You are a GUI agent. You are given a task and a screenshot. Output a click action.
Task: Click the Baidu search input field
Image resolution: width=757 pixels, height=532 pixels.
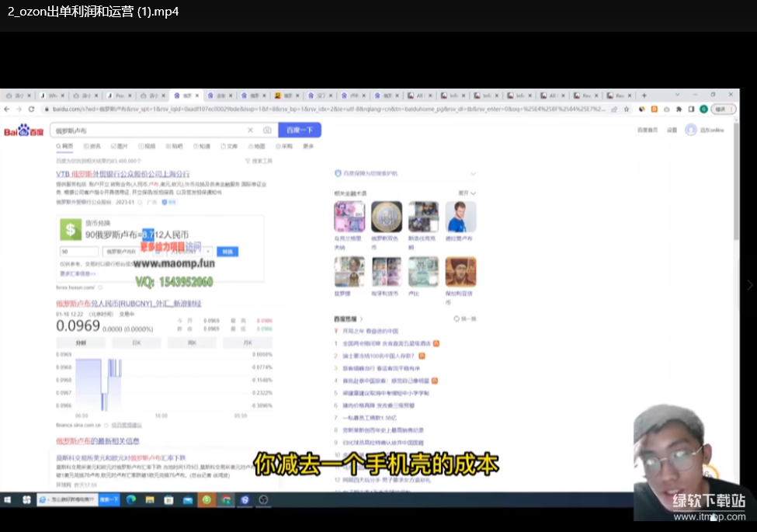pyautogui.click(x=149, y=130)
